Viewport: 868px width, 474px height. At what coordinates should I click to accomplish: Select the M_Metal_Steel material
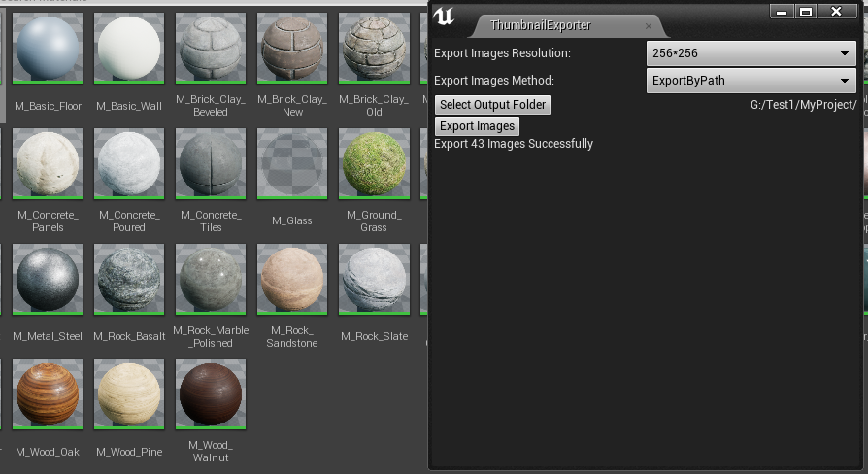48,279
